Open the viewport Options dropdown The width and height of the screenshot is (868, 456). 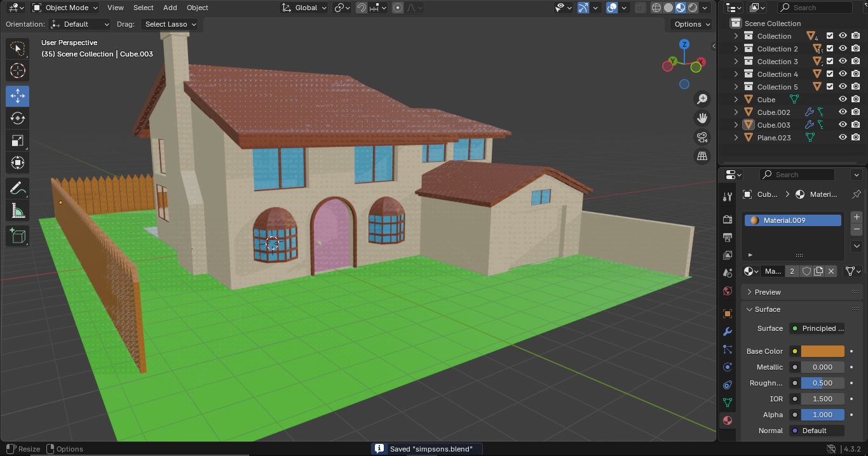(x=692, y=24)
